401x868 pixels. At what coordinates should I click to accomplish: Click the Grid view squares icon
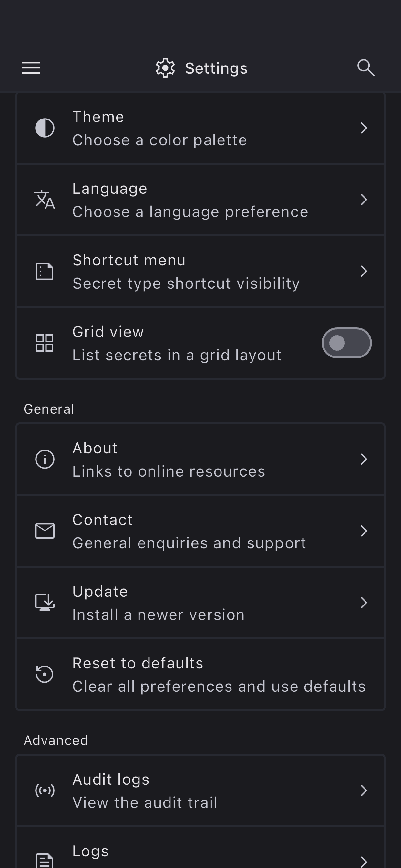(45, 343)
